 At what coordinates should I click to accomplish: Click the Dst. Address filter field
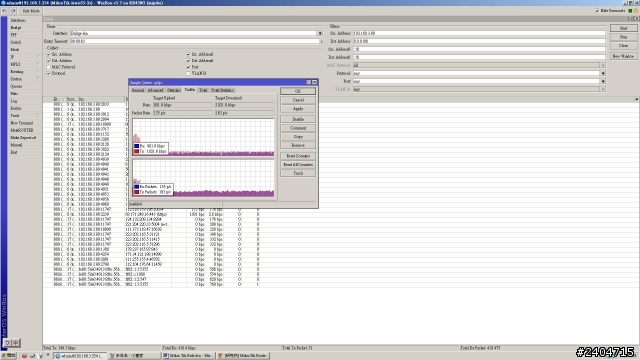click(479, 41)
